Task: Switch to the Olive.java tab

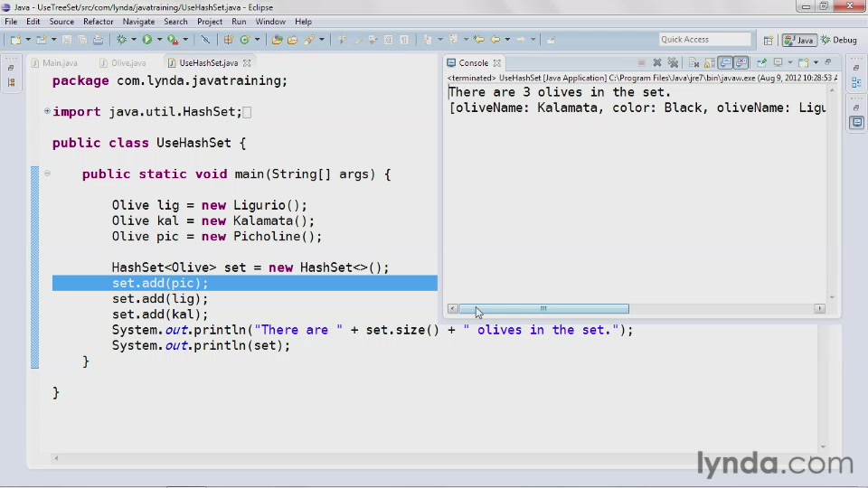Action: 123,63
